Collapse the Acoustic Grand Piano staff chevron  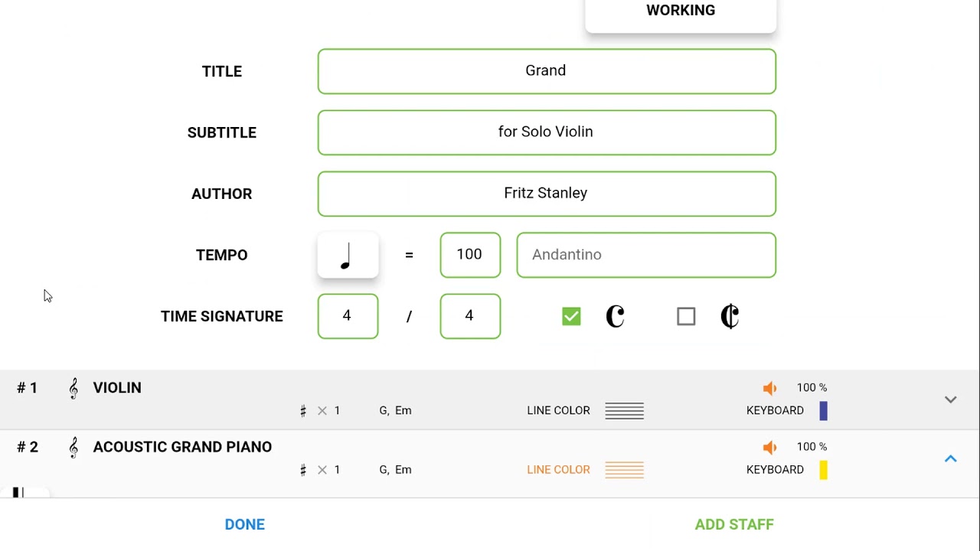coord(950,458)
